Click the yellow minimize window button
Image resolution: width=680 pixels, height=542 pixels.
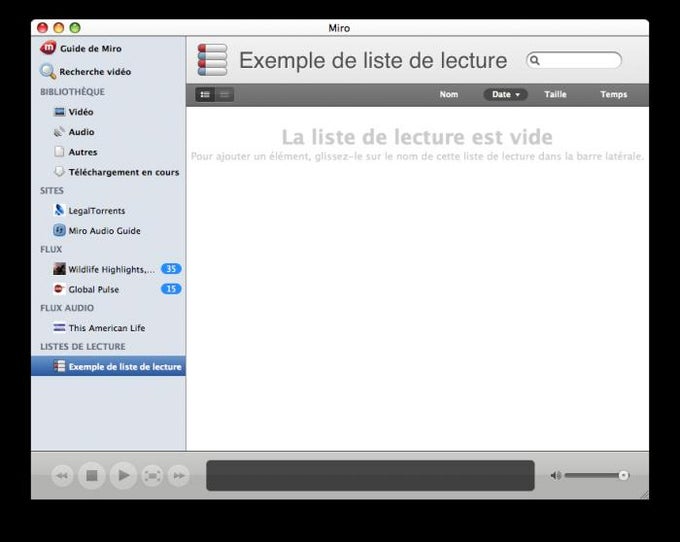click(59, 28)
